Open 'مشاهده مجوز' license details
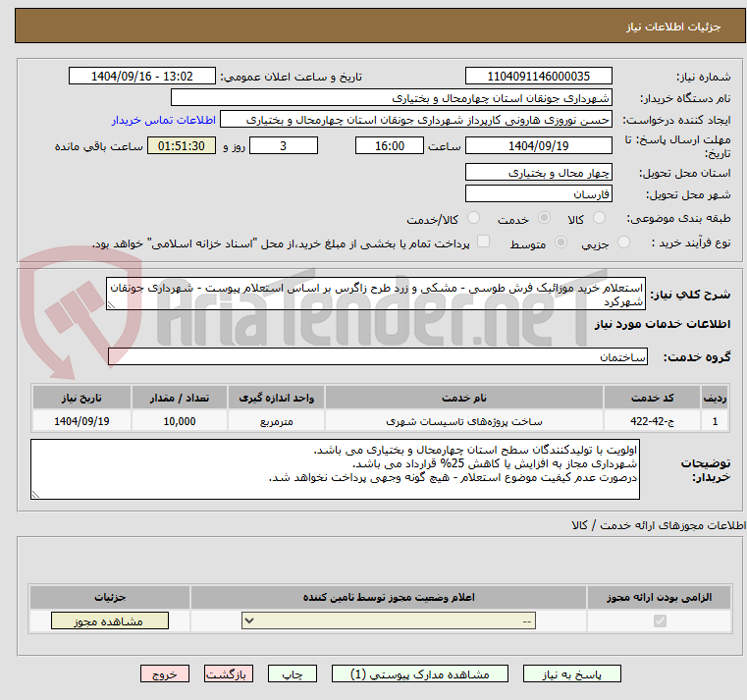 tap(109, 621)
